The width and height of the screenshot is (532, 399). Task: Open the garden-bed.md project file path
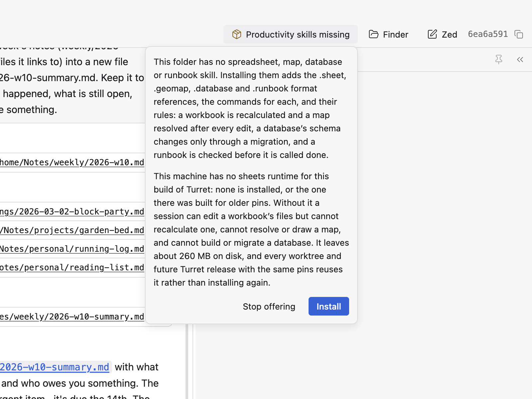coord(72,230)
